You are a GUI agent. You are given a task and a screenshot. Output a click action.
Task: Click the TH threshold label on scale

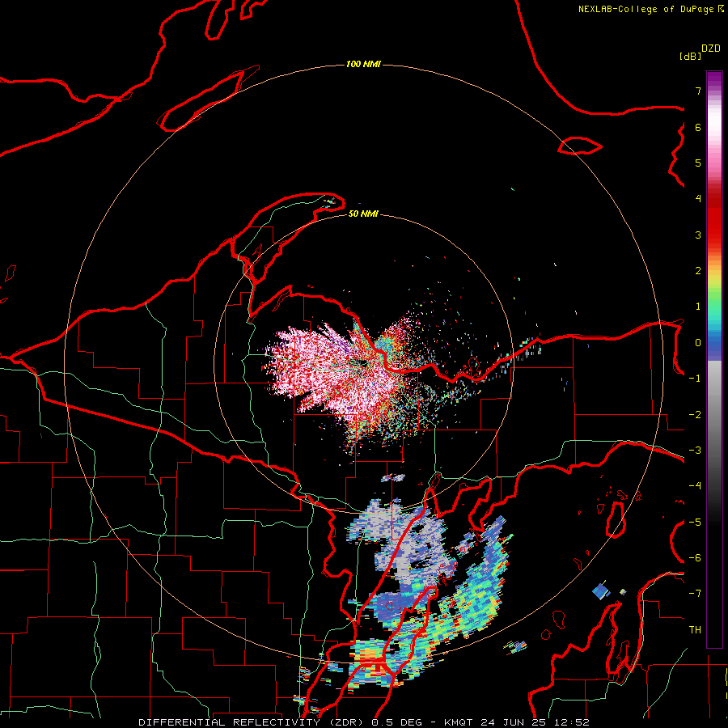tap(695, 630)
